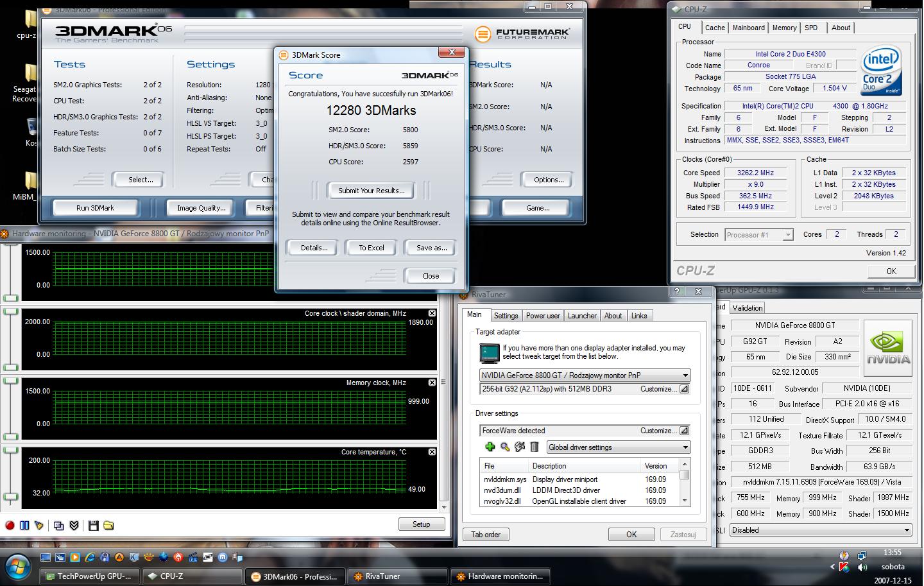Click the Intel Core 2 Duo logo in CPU-Z
The image size is (924, 586).
(881, 71)
